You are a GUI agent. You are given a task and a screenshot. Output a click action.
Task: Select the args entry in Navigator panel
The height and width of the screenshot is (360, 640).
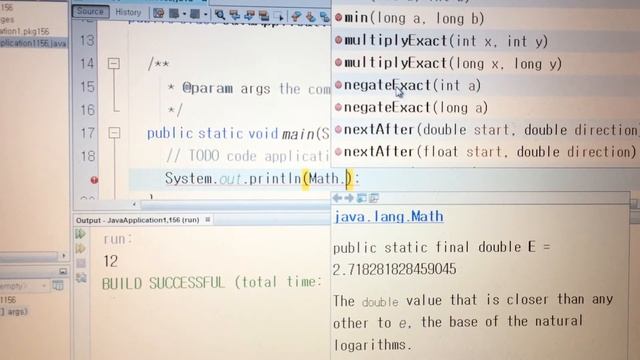tap(14, 311)
